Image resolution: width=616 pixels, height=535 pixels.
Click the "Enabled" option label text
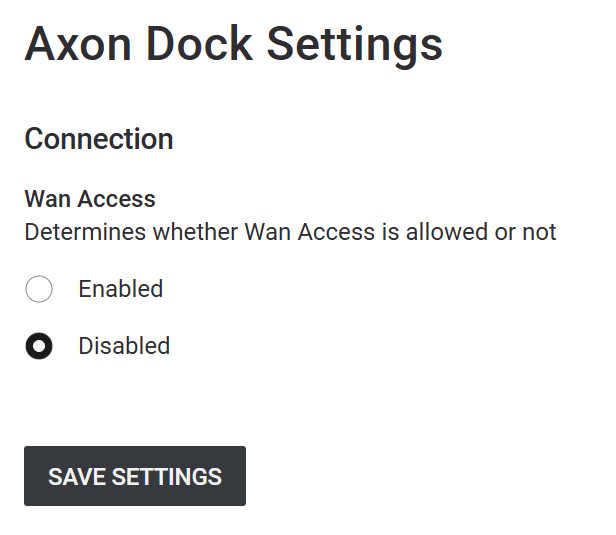click(120, 290)
